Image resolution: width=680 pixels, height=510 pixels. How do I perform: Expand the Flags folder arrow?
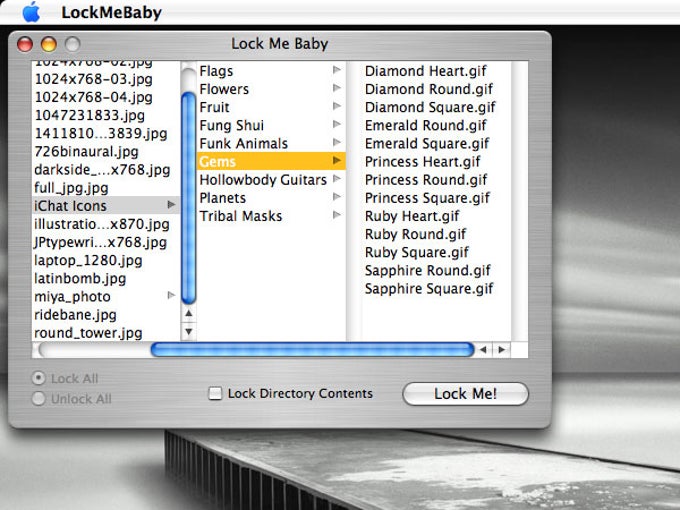337,70
